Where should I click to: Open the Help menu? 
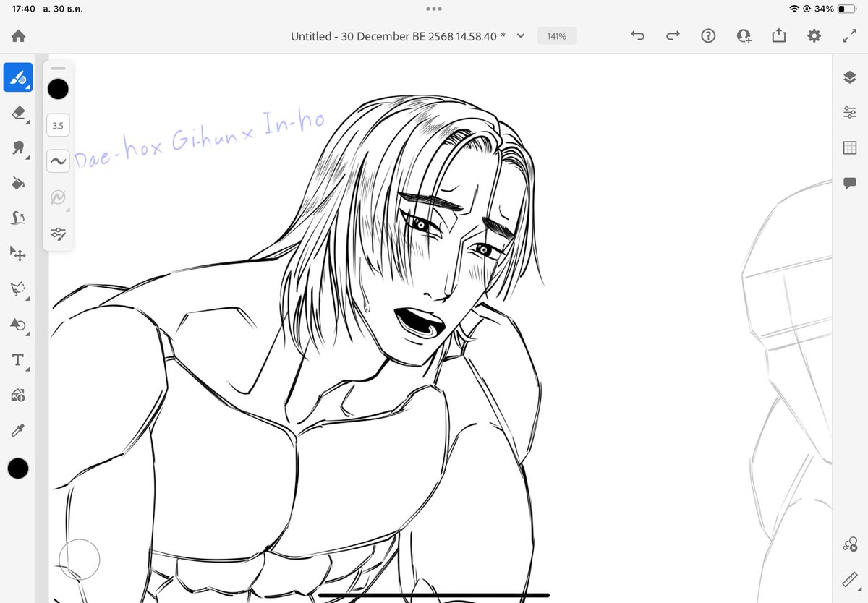tap(708, 36)
